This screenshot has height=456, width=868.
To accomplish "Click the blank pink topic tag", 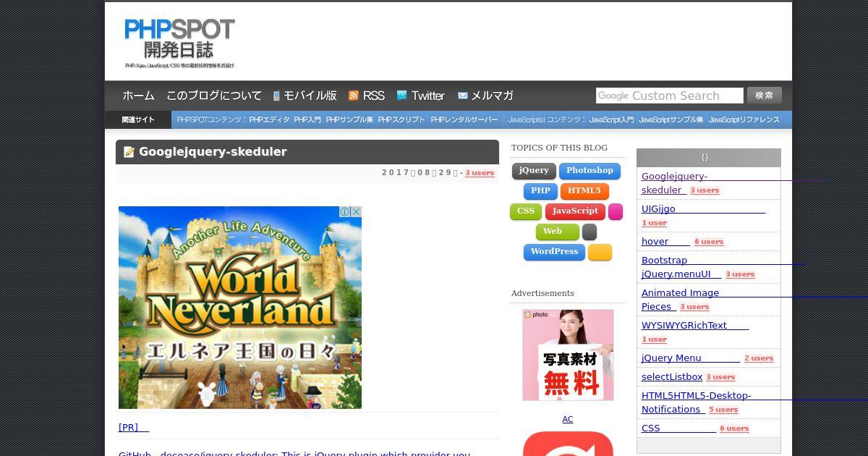I will [x=616, y=211].
